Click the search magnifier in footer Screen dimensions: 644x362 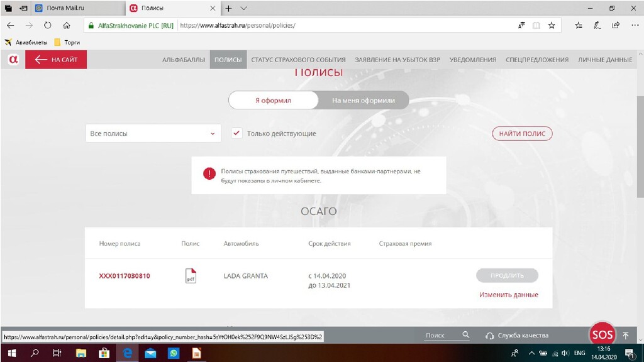pos(466,335)
